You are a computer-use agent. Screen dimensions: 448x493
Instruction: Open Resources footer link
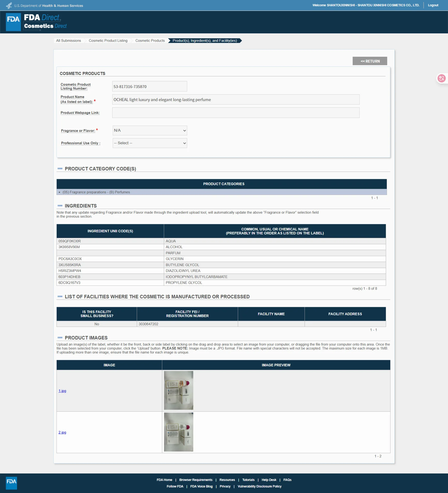tap(227, 480)
